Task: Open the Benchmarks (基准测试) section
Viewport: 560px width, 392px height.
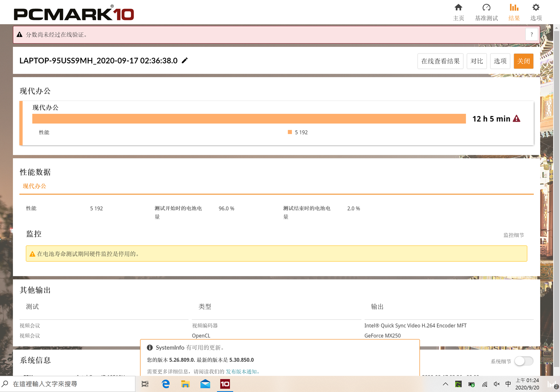Action: pos(486,12)
